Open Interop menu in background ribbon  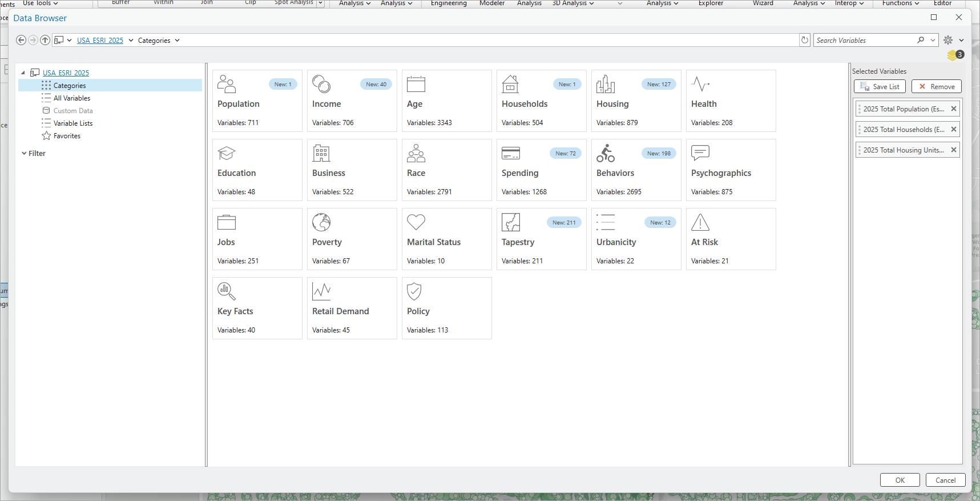(849, 3)
